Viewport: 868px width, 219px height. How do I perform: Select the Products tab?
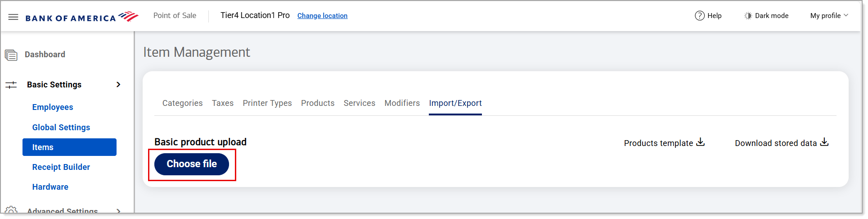click(x=318, y=103)
